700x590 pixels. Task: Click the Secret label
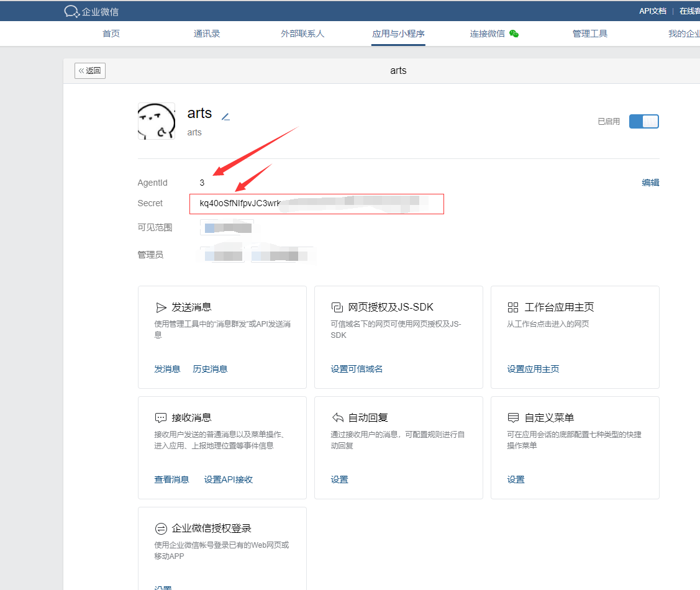point(150,204)
